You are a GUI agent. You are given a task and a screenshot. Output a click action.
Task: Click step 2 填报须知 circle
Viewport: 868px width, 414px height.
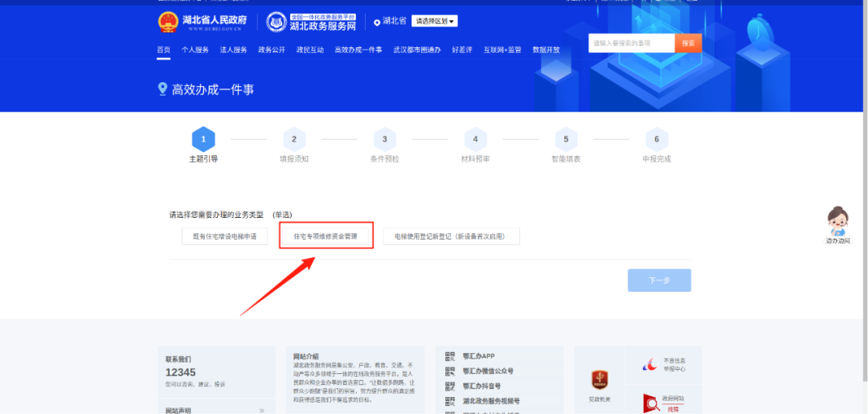294,139
